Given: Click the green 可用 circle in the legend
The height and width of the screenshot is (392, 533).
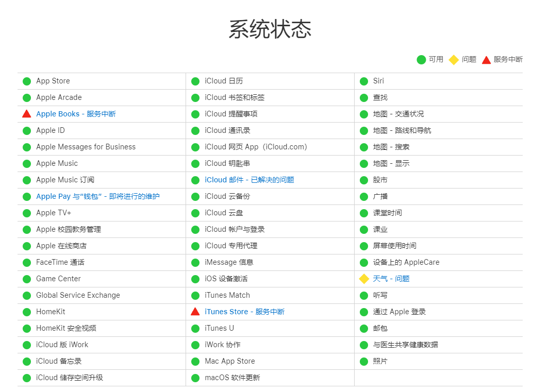Looking at the screenshot, I should pos(421,59).
